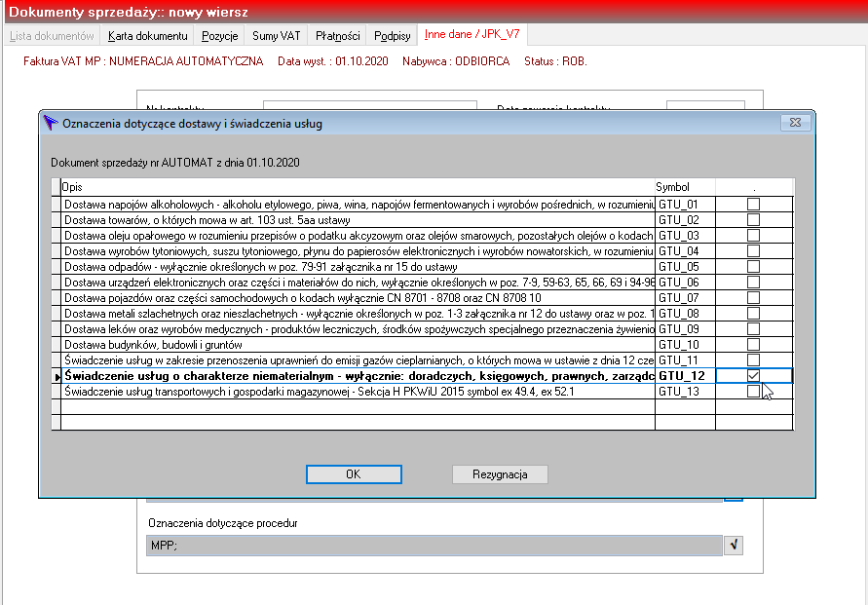Image resolution: width=868 pixels, height=605 pixels.
Task: Tick the GTU_13 transport services checkbox
Action: click(753, 392)
